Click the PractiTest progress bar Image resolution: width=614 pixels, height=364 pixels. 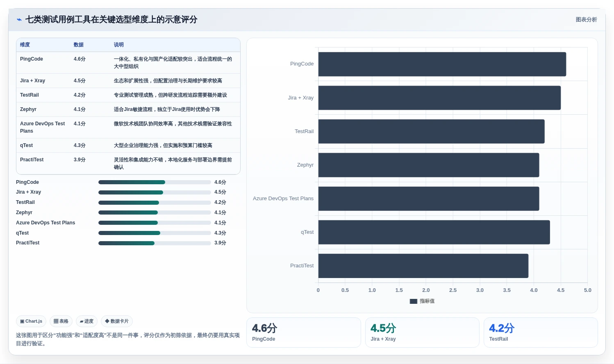155,243
